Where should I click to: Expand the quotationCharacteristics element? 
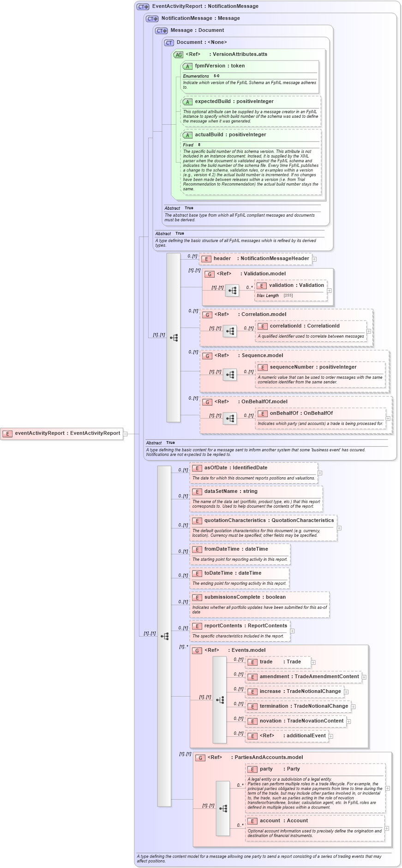click(x=339, y=528)
